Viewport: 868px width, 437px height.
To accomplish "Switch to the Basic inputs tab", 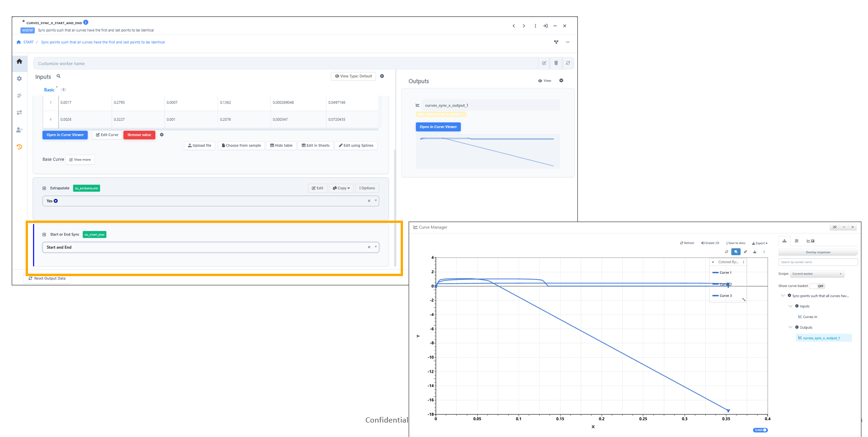I will (x=49, y=90).
